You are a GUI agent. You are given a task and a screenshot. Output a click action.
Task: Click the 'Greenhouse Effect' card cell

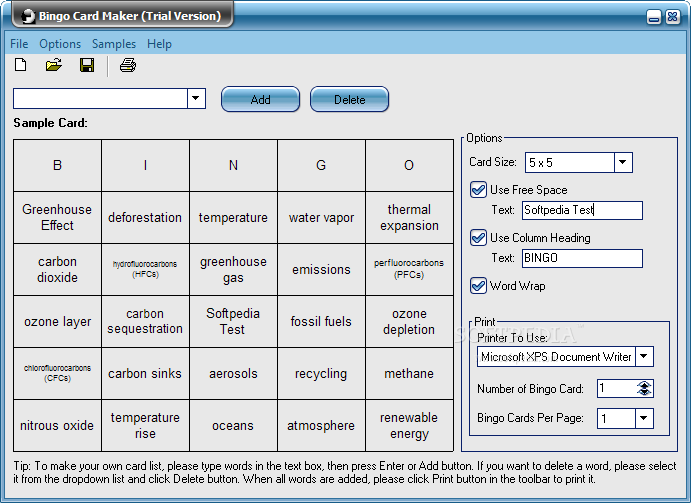tap(57, 217)
